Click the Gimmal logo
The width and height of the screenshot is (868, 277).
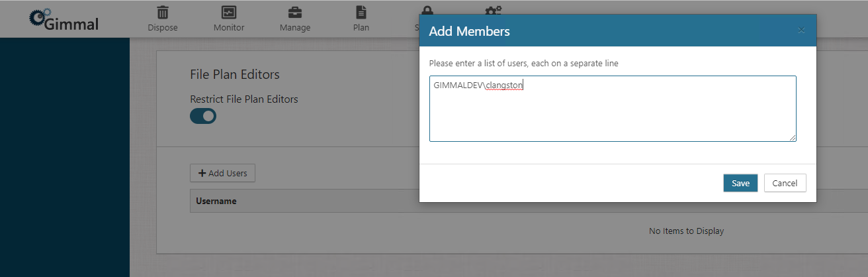click(64, 20)
